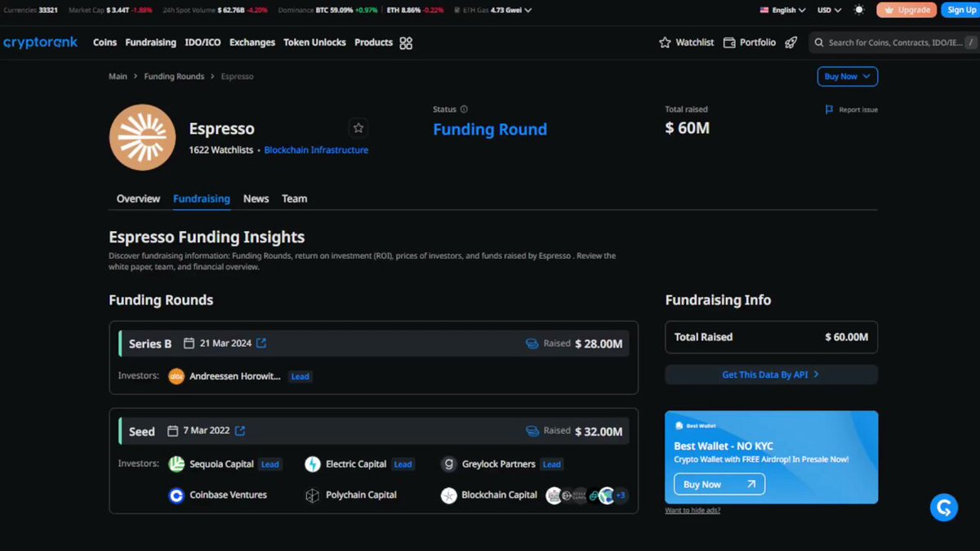The height and width of the screenshot is (551, 980).
Task: Click the Sign Up button
Action: [x=961, y=10]
